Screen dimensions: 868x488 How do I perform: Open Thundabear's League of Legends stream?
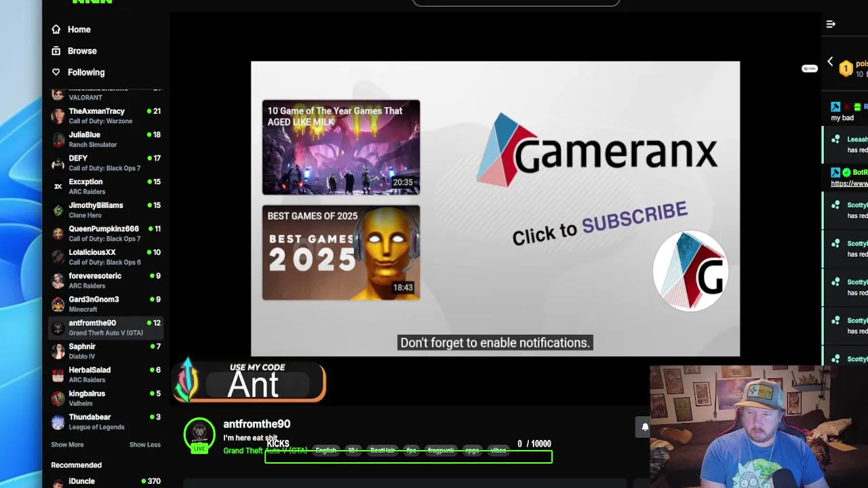coord(106,422)
